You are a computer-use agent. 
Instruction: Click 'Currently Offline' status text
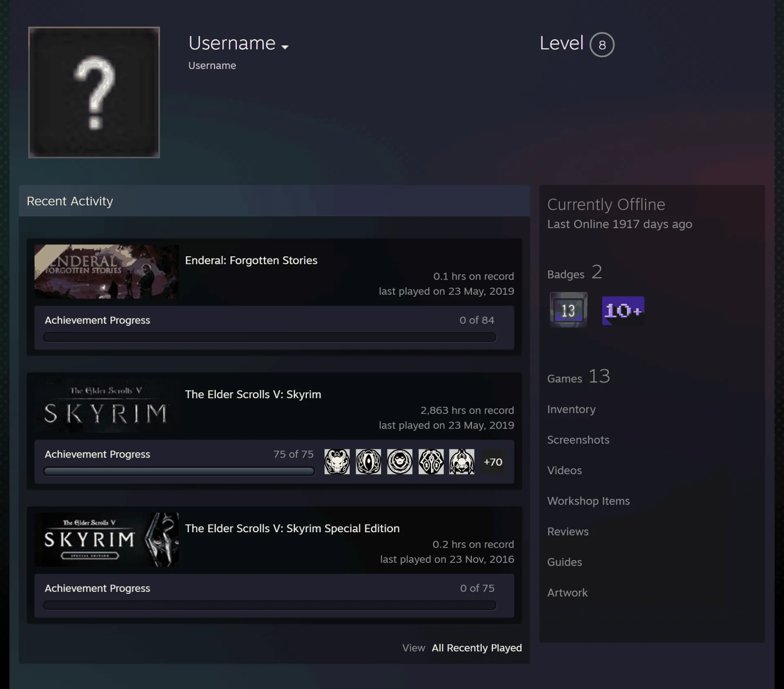606,204
